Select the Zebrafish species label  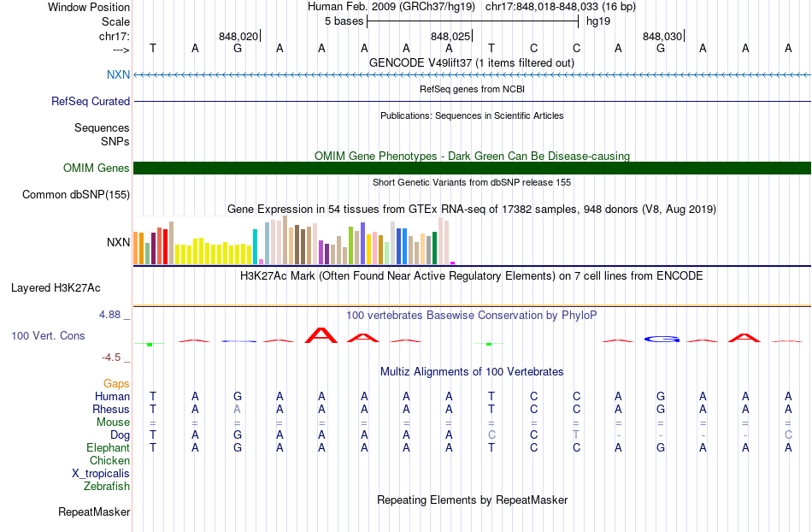point(107,487)
